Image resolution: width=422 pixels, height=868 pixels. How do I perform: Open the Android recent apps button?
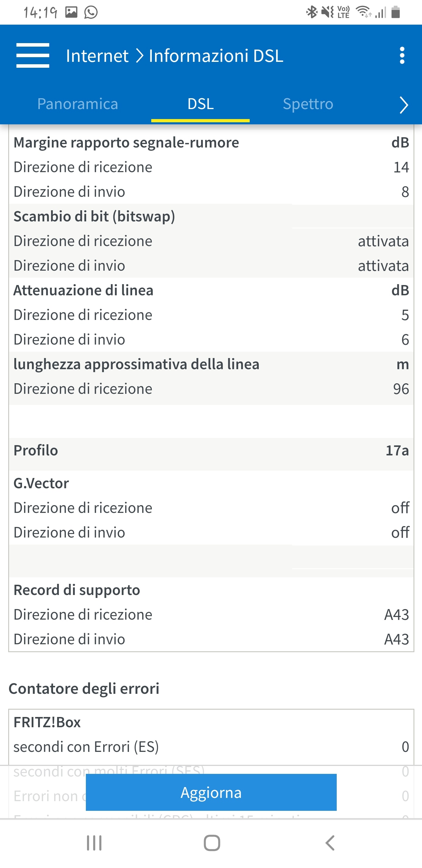94,843
